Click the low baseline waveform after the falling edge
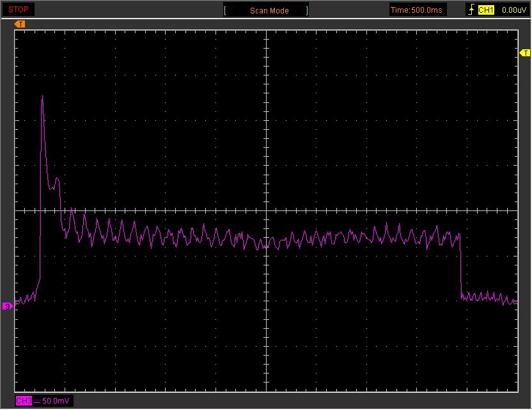Viewport: 532px width, 410px height. [x=487, y=297]
